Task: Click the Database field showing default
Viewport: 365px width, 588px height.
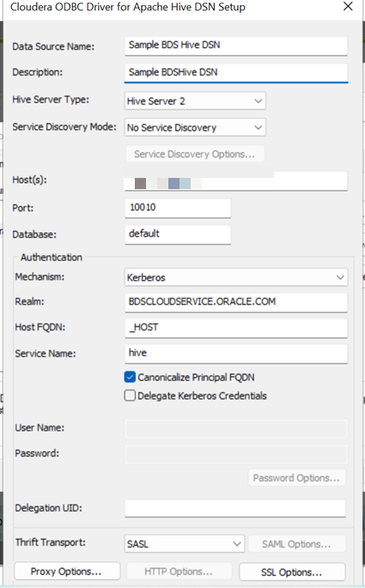Action: [178, 235]
